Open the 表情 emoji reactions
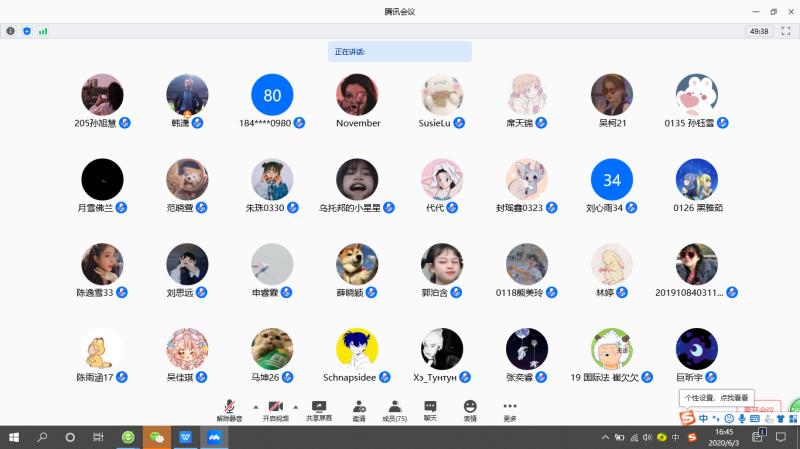The image size is (800, 449). point(470,410)
